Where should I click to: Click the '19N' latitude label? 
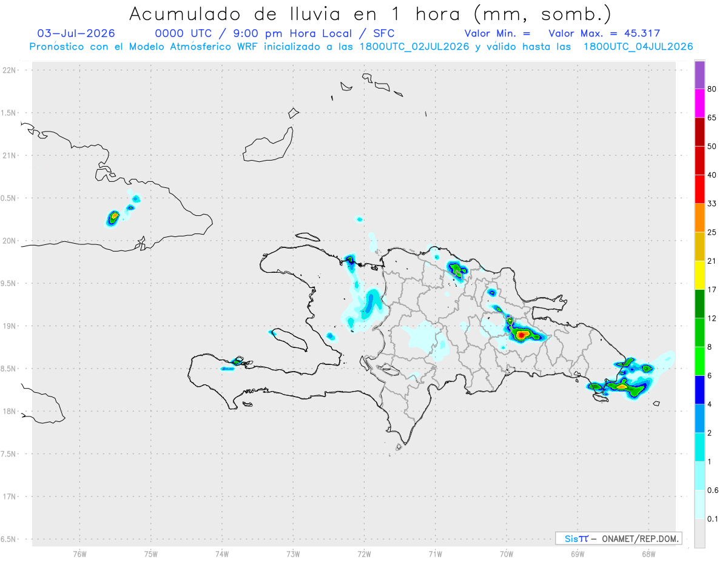click(x=10, y=326)
